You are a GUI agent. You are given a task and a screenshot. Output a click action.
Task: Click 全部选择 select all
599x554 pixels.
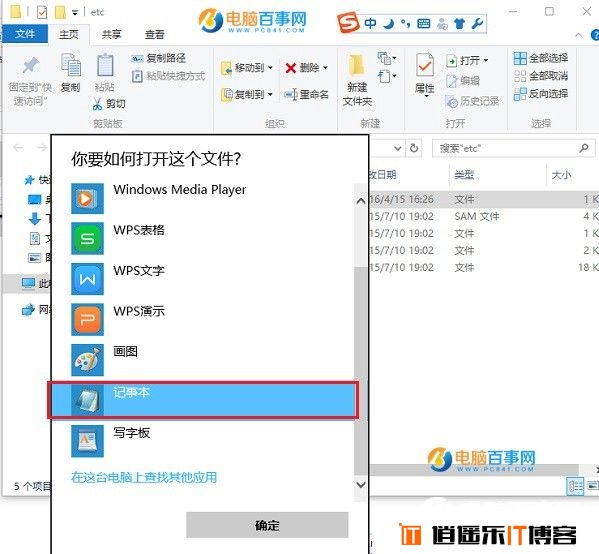pyautogui.click(x=541, y=58)
